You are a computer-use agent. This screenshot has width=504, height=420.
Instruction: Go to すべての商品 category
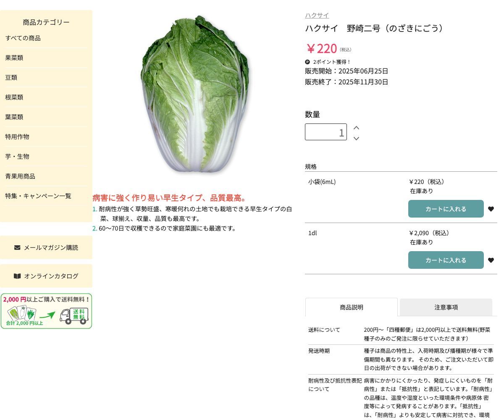[x=23, y=38]
